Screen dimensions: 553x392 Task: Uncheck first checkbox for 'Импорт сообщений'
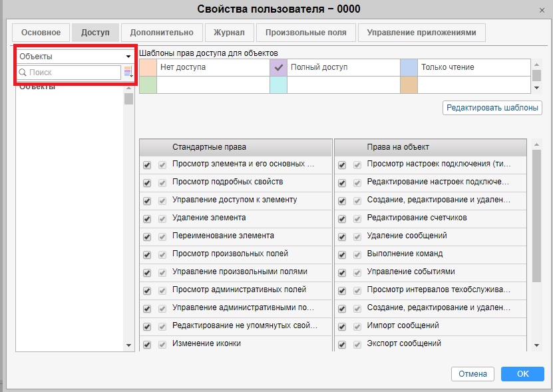pos(342,326)
